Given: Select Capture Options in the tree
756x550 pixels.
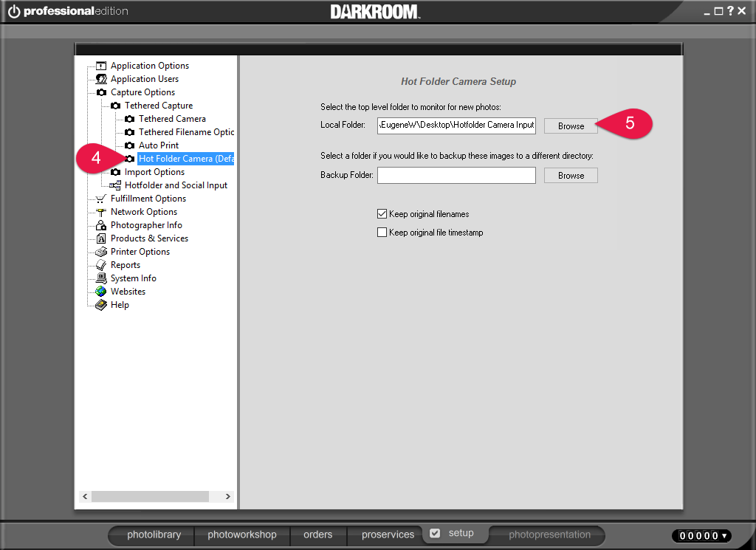Looking at the screenshot, I should [x=142, y=92].
